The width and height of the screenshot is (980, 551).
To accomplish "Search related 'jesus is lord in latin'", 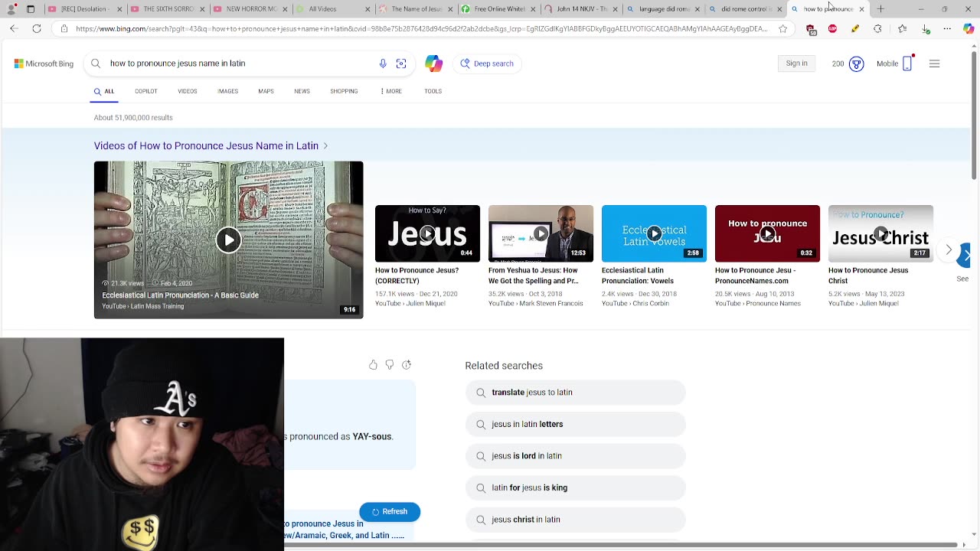I will tap(575, 456).
